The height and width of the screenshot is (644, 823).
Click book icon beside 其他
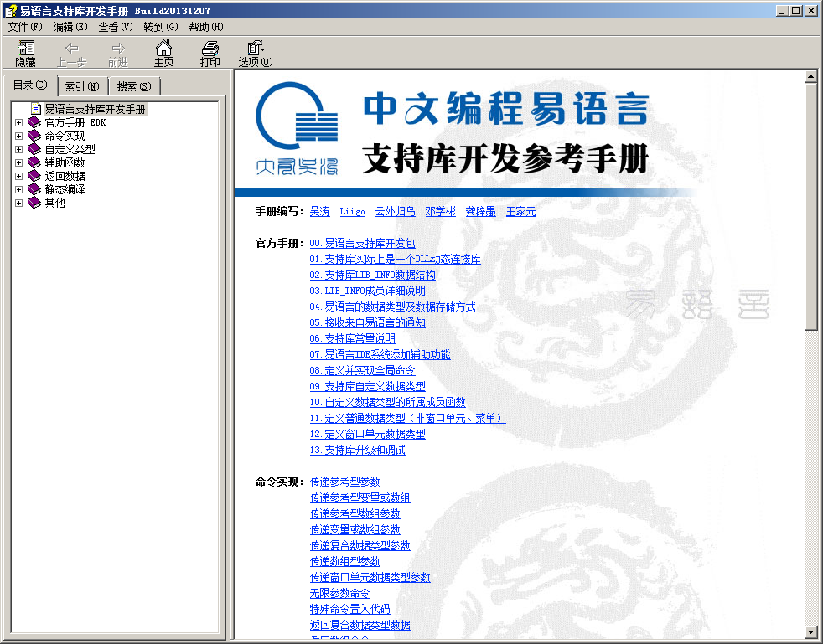(34, 203)
